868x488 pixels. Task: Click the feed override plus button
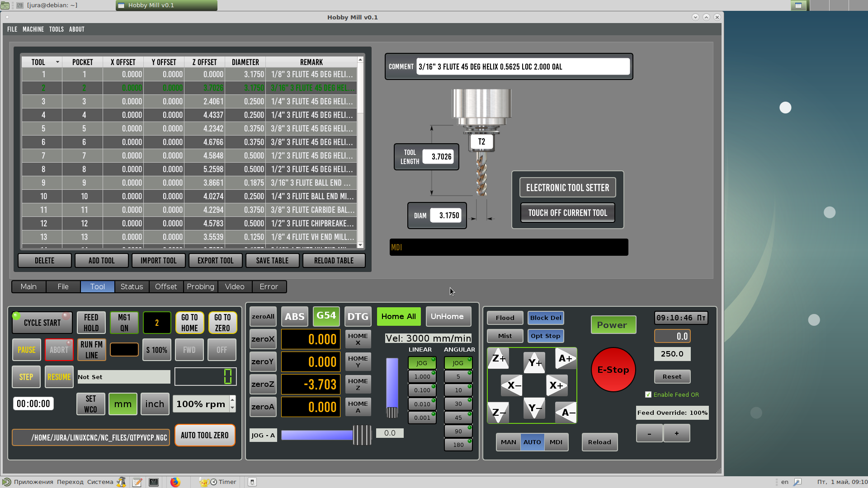(676, 433)
